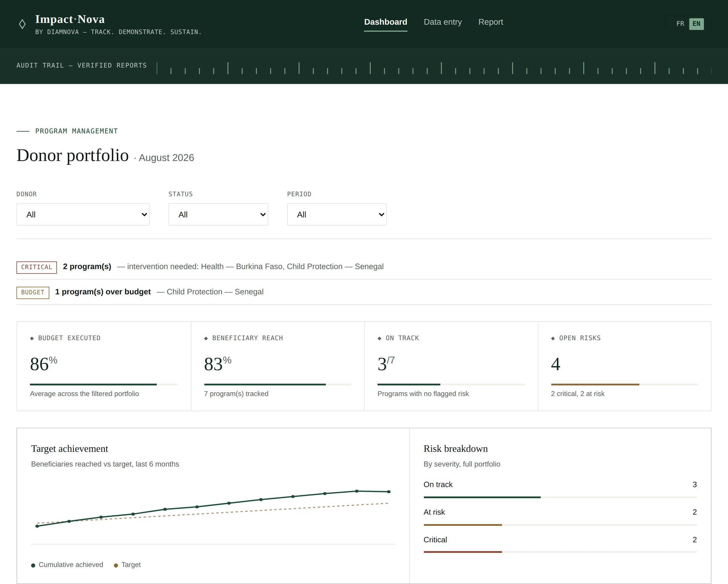Click the CRITICAL alert badge

pyautogui.click(x=36, y=267)
